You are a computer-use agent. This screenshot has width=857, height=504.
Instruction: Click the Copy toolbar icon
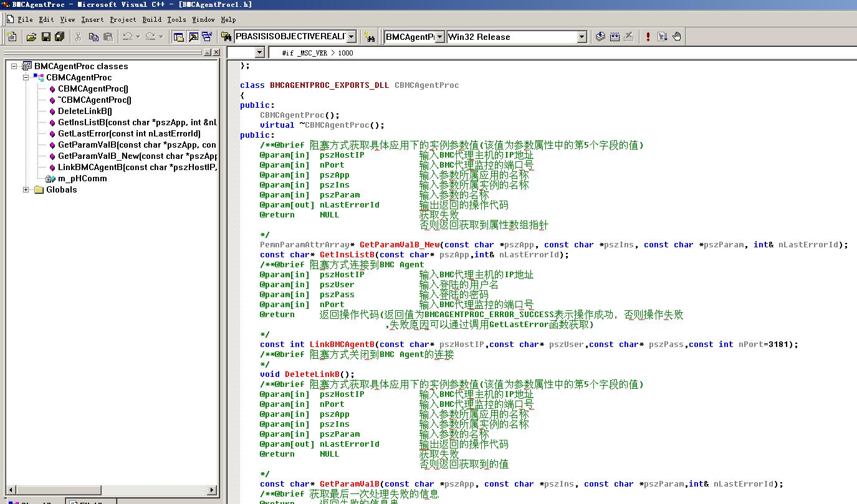pos(93,37)
